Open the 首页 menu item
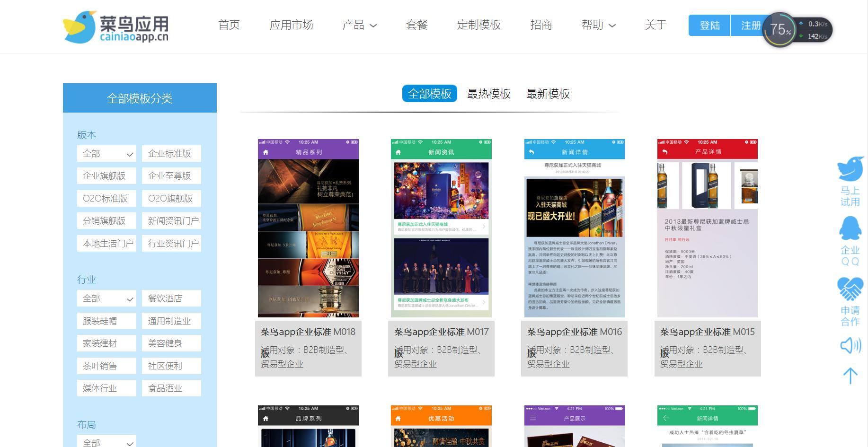The width and height of the screenshot is (868, 447). click(229, 26)
